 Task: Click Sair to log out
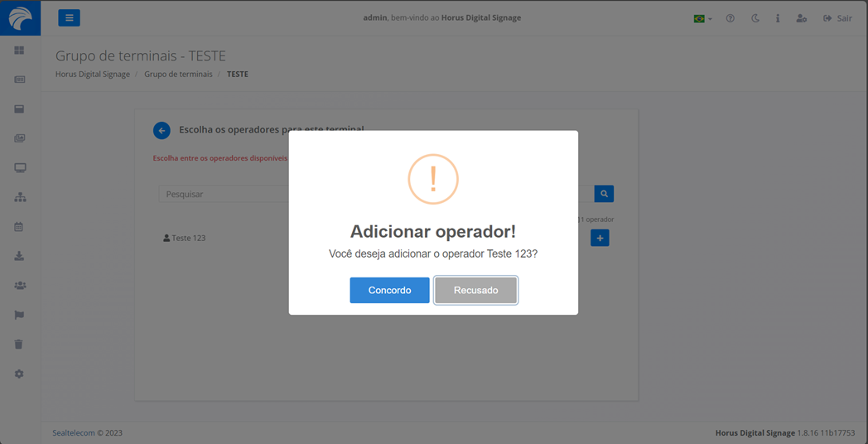pos(837,18)
